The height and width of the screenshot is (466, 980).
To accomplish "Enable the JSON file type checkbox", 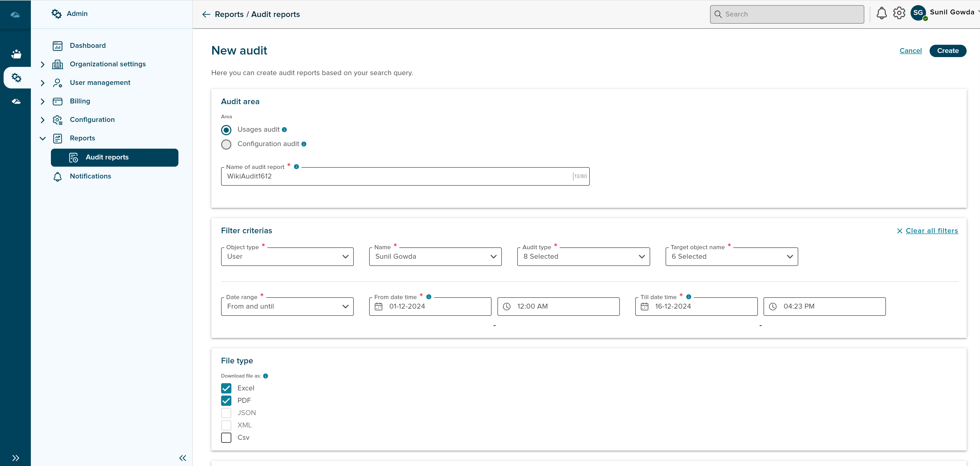I will click(226, 413).
